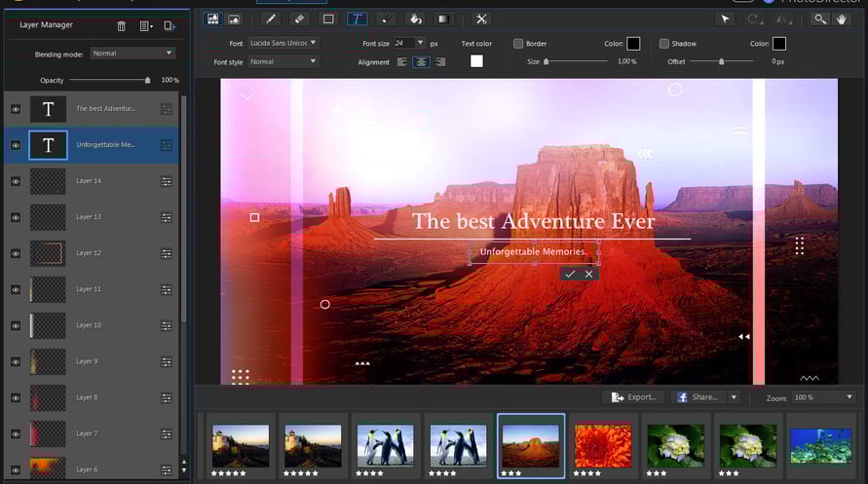The height and width of the screenshot is (484, 868).
Task: Click the Rotate tool icon
Action: click(755, 19)
